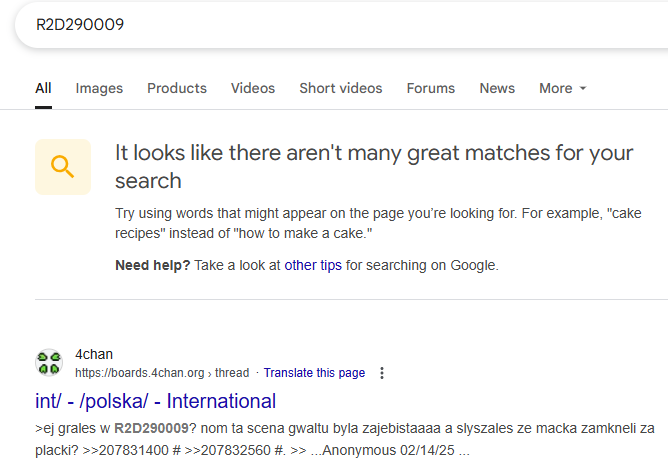This screenshot has height=464, width=668.
Task: Open the Products tab
Action: coord(177,88)
